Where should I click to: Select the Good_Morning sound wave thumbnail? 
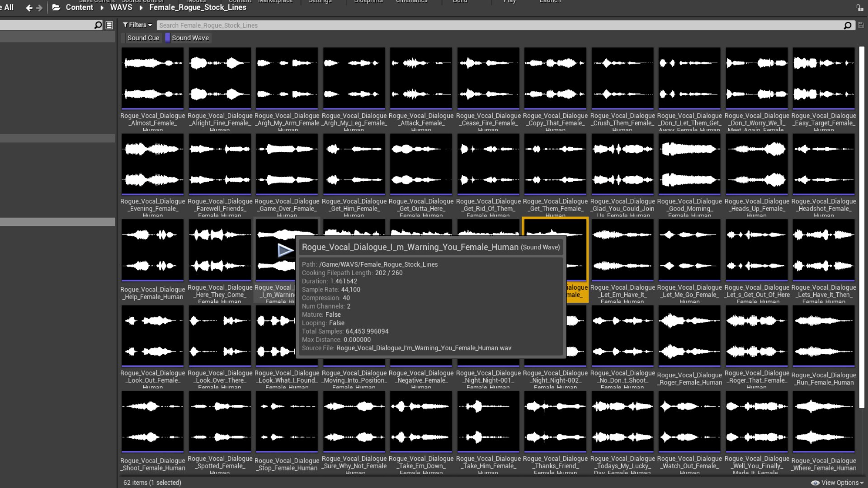coord(689,164)
